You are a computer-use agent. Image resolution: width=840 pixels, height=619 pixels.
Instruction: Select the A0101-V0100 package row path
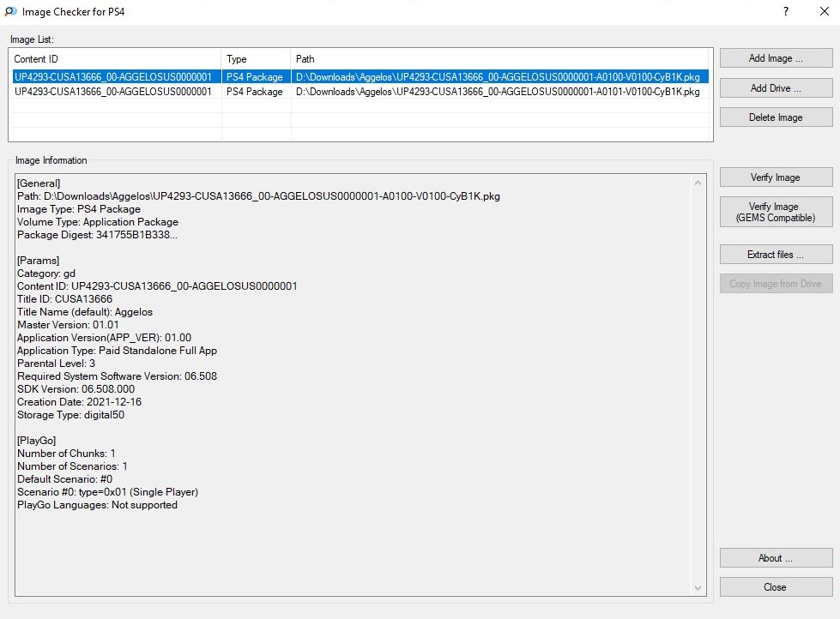coord(498,92)
